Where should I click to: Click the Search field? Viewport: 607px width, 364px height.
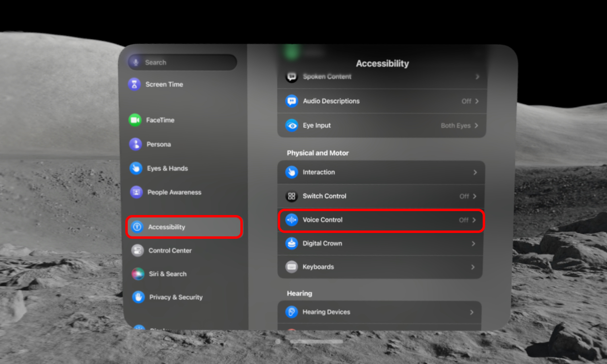pos(182,62)
